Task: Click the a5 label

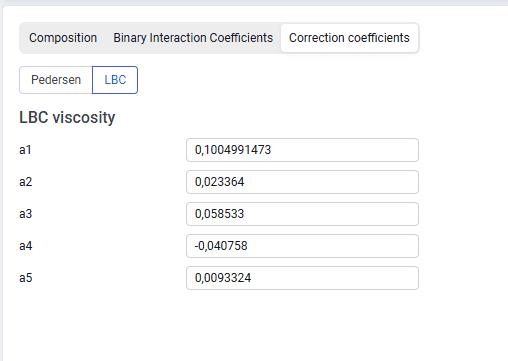Action: (x=26, y=278)
